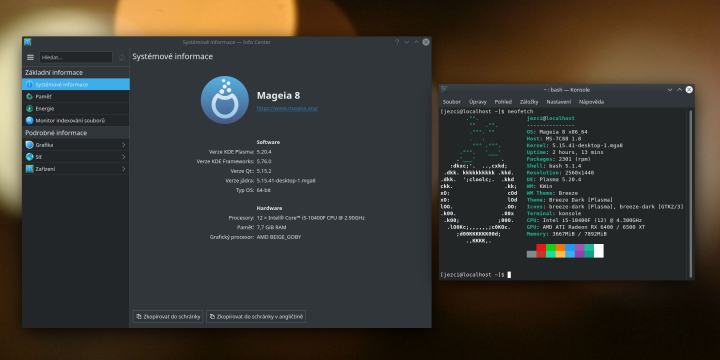
Task: Open Úpravy menu in Konsole
Action: click(478, 102)
